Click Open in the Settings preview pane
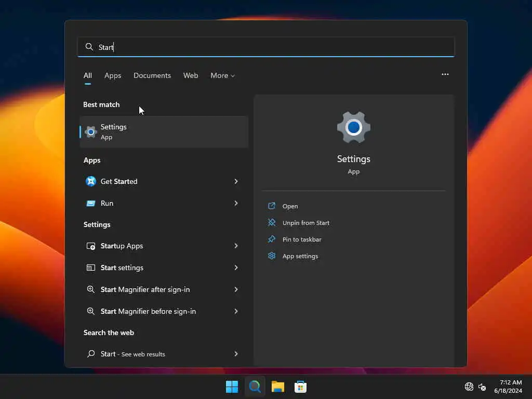 coord(290,206)
